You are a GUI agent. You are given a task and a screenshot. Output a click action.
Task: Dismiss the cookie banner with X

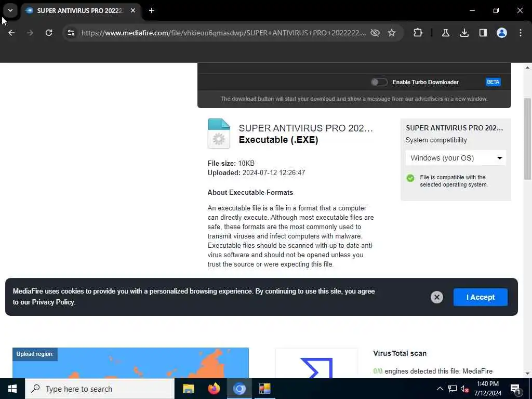(x=436, y=297)
